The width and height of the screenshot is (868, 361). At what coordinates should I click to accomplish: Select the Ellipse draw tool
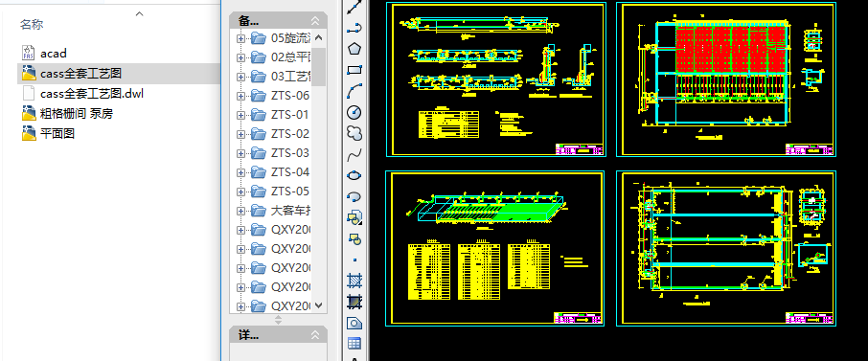pos(354,175)
